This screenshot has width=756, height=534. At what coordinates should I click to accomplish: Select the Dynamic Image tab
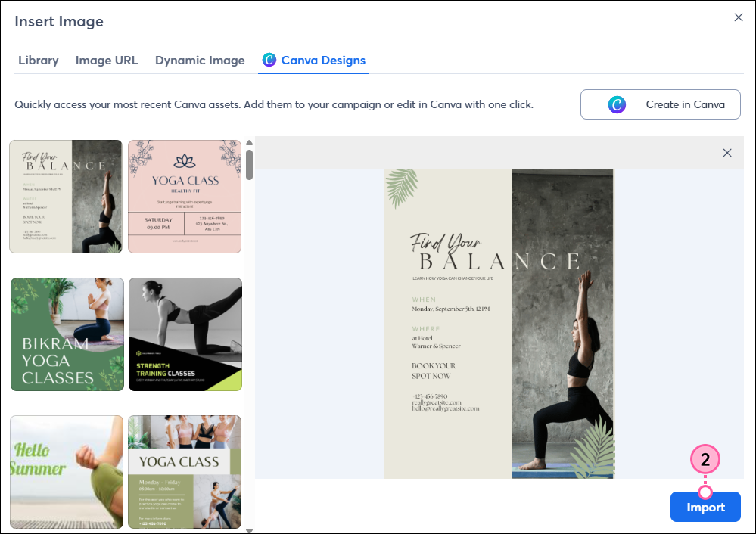(x=200, y=60)
